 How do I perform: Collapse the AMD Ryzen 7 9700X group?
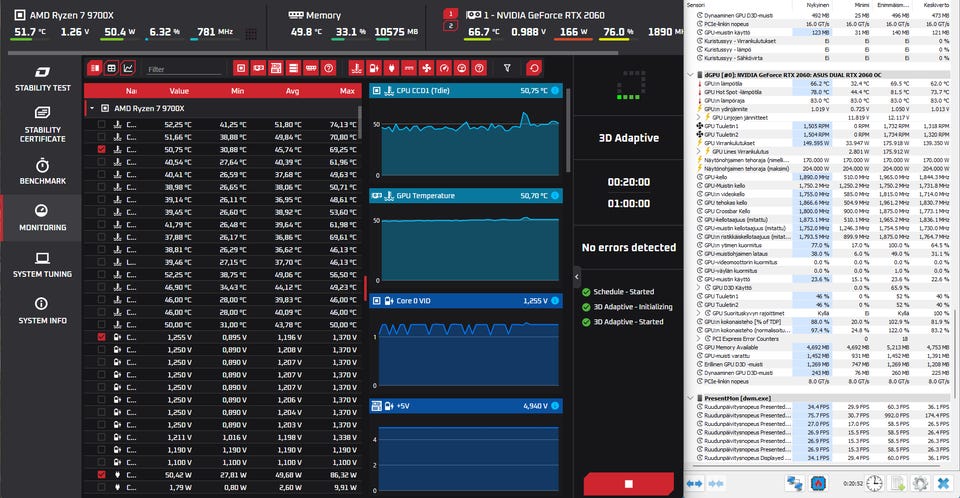click(x=92, y=108)
